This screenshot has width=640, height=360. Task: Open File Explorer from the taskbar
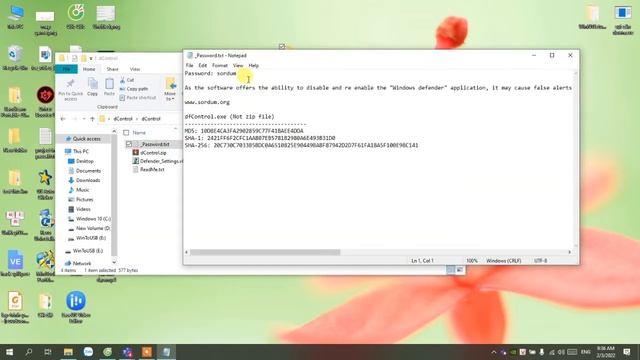(68, 352)
